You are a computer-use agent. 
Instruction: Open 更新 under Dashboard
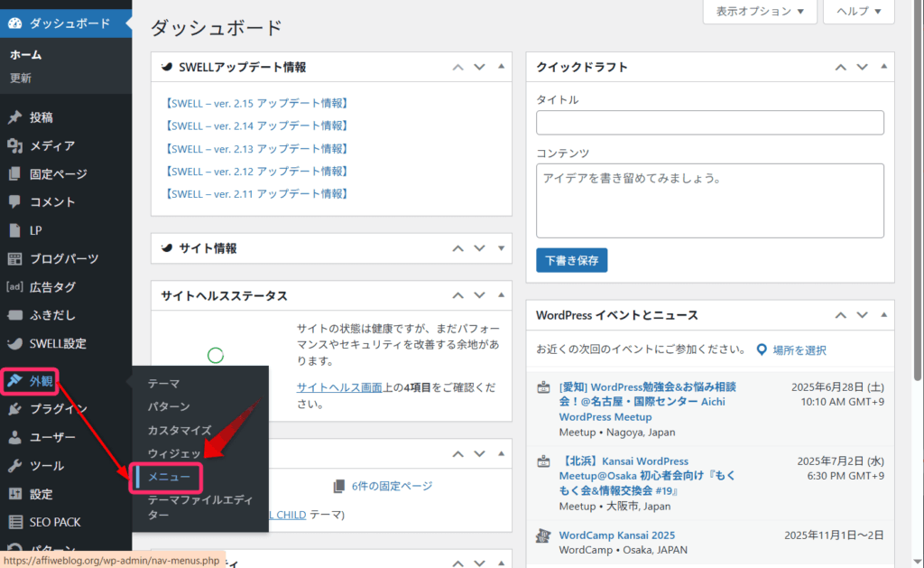[x=21, y=78]
